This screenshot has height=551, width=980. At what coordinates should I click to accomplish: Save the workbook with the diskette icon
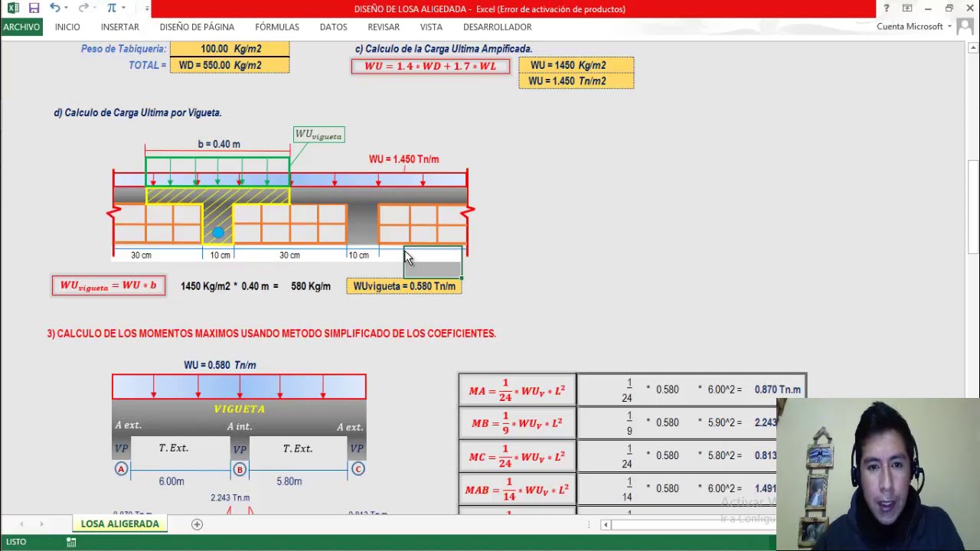click(x=34, y=8)
